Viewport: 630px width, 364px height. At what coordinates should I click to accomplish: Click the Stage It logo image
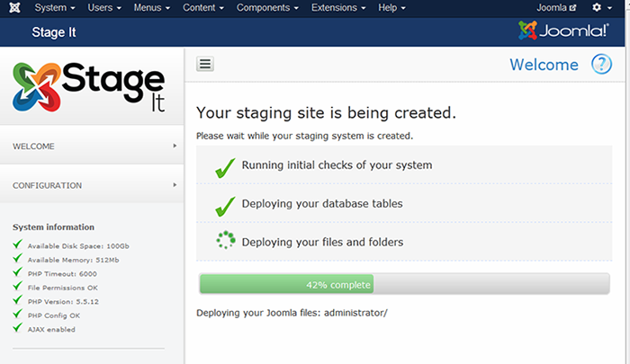coord(89,87)
